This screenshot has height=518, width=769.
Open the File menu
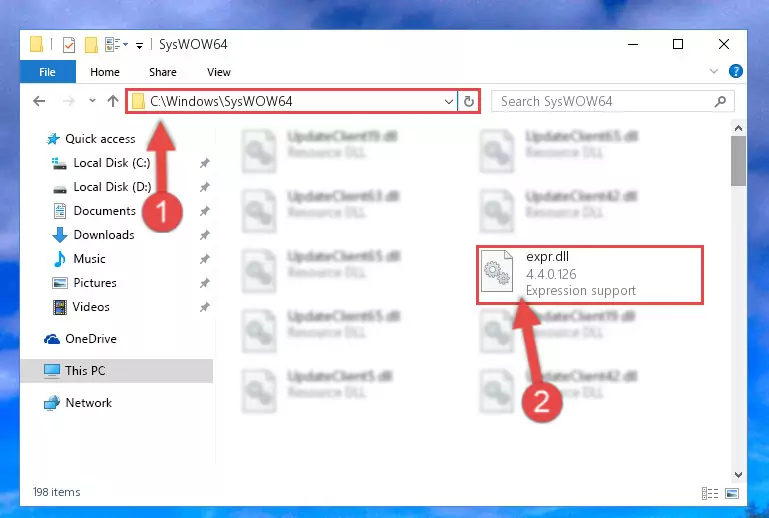(x=48, y=72)
